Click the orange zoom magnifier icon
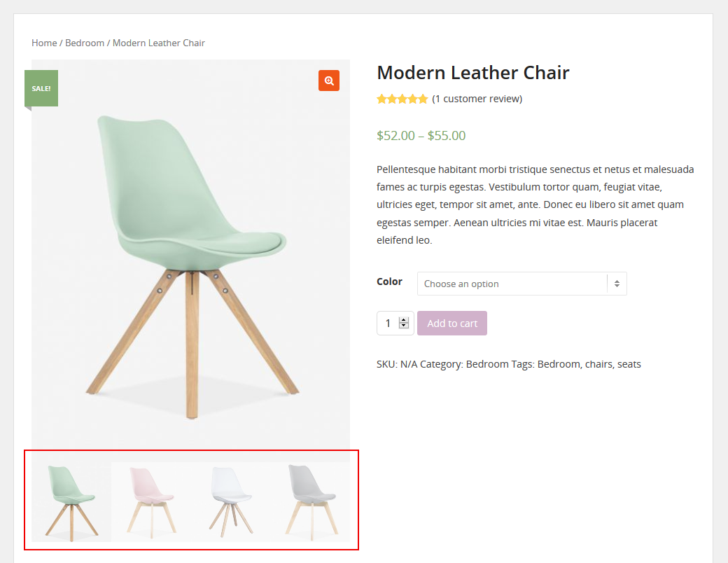This screenshot has width=728, height=563. (x=329, y=81)
